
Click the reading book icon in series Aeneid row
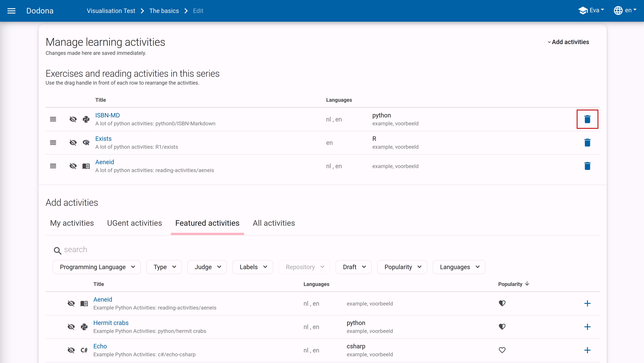click(86, 166)
